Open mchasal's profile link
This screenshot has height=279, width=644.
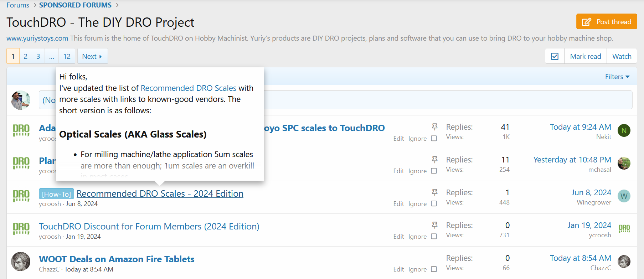[599, 170]
